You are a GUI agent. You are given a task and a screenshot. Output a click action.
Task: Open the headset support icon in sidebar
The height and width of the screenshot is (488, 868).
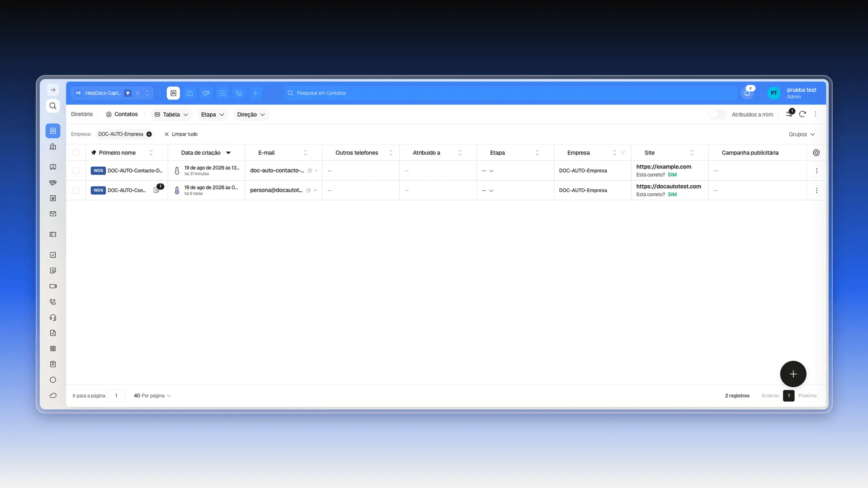pyautogui.click(x=53, y=318)
